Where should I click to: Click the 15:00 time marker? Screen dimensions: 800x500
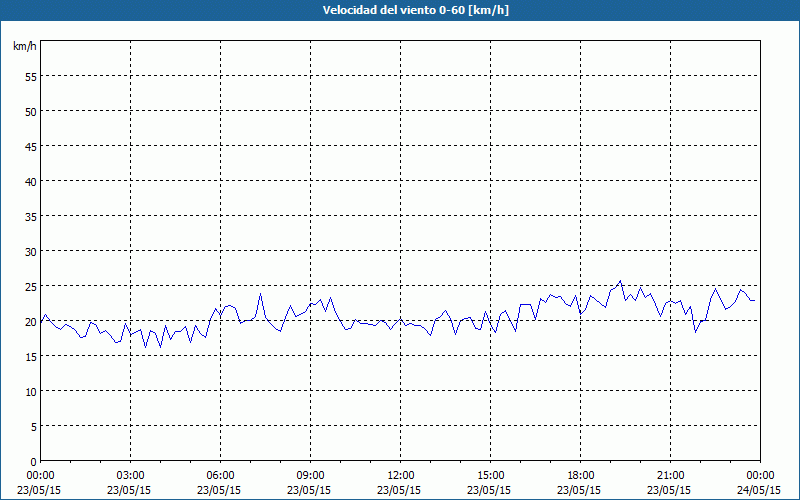[490, 476]
